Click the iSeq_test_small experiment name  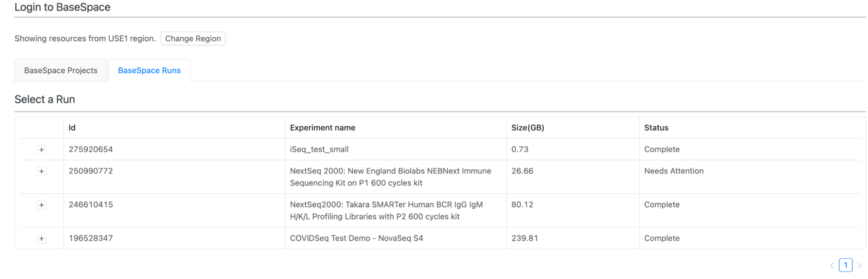[x=319, y=149]
